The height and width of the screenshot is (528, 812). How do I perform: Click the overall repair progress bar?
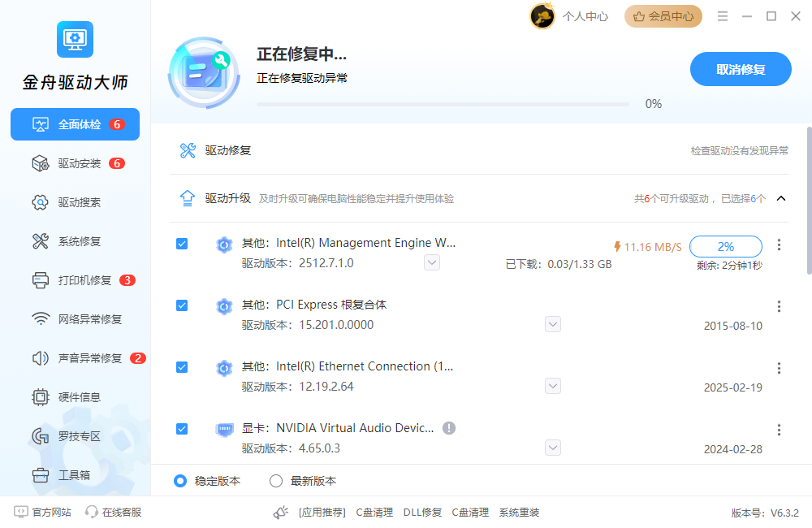(x=443, y=104)
